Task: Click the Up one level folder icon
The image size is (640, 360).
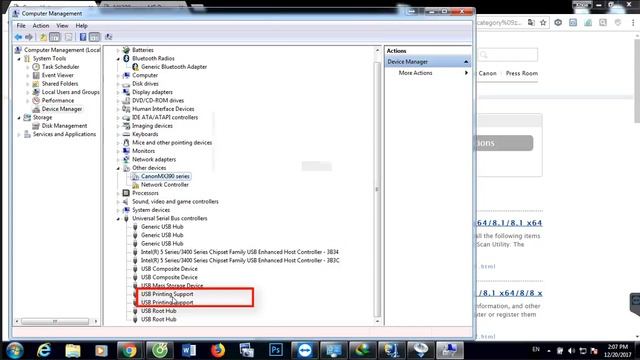Action: click(43, 37)
